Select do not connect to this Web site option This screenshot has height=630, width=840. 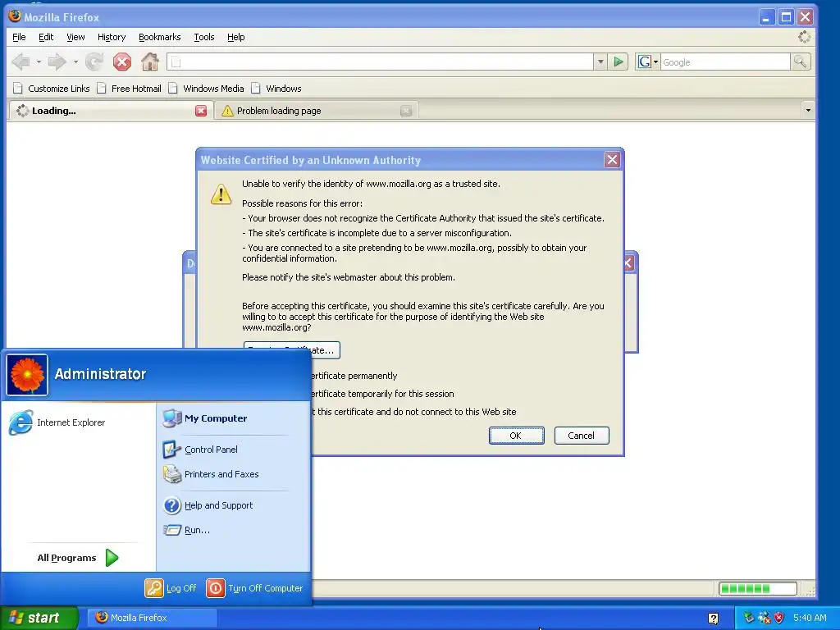tap(414, 412)
